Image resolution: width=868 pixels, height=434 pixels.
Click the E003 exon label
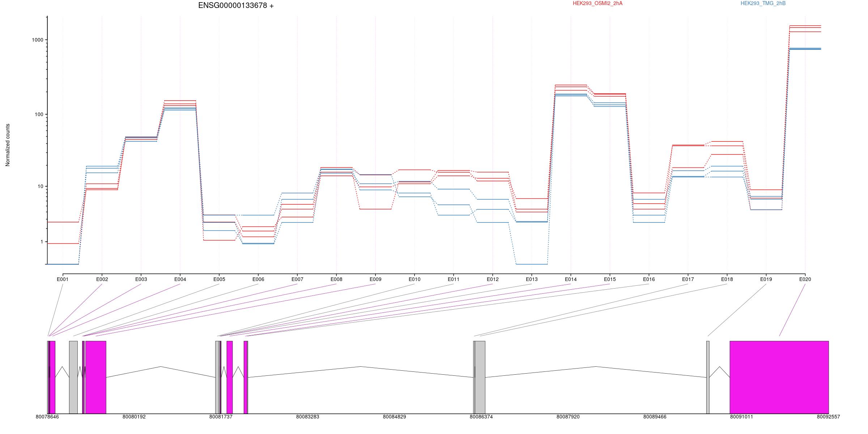pyautogui.click(x=141, y=279)
